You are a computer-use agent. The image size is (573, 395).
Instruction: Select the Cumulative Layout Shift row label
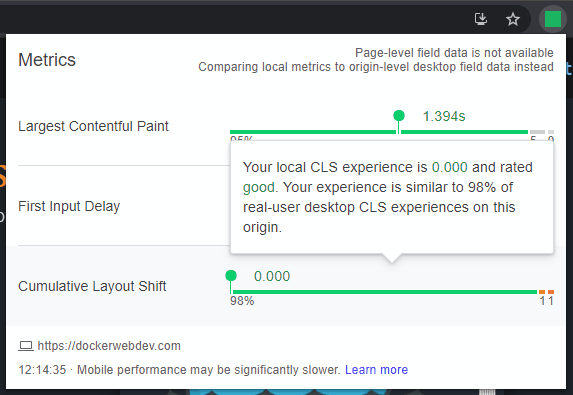pos(92,286)
